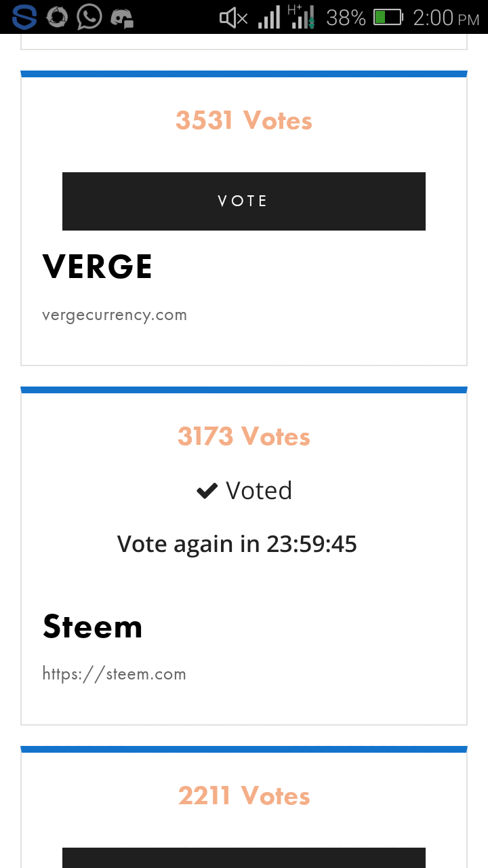
Task: Tap the battery icon in status bar
Action: 388,17
